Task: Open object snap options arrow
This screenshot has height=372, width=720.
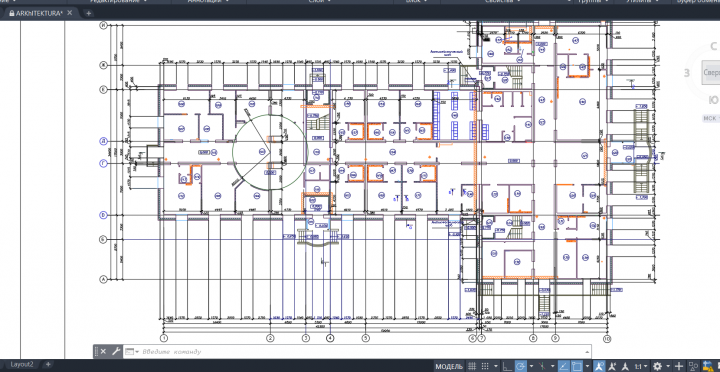Action: click(587, 366)
